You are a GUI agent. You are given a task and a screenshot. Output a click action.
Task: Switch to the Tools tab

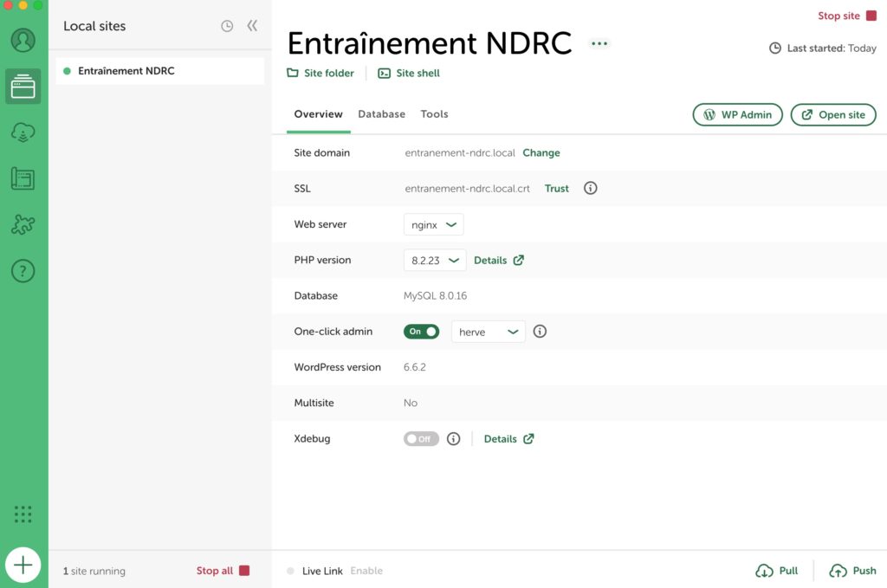click(435, 114)
